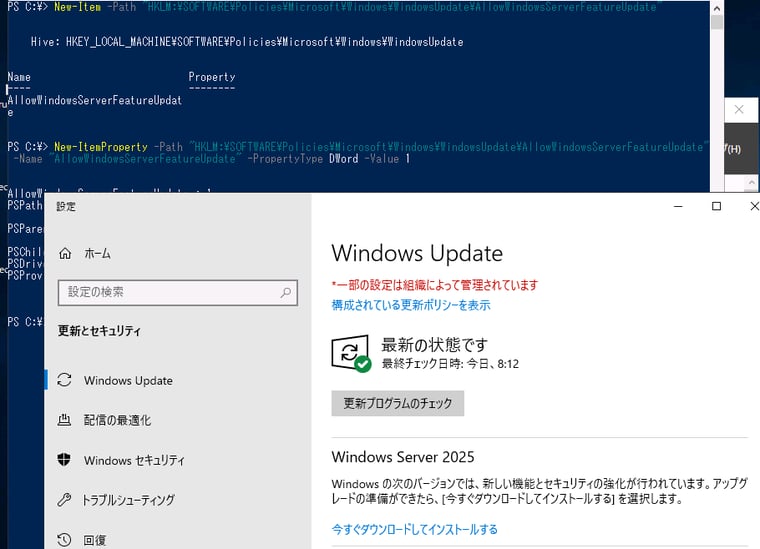Click the 更新プログラムのチェック button
This screenshot has height=549, width=760.
point(397,403)
